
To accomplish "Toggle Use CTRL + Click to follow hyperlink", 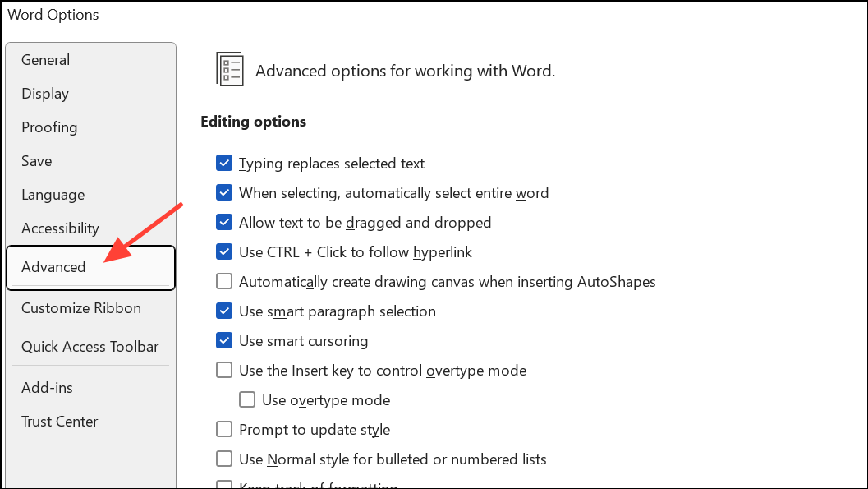I will tap(224, 252).
